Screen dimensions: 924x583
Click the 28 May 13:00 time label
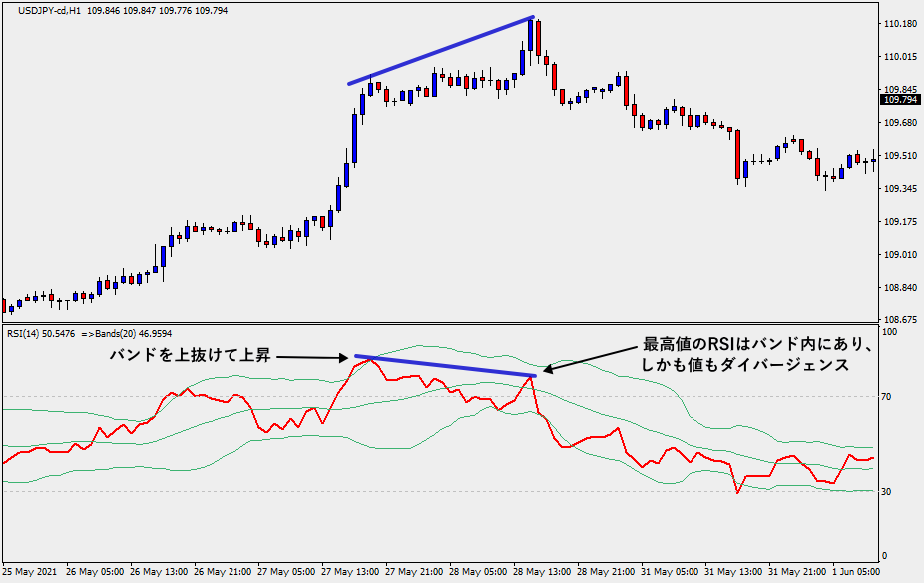coord(540,573)
